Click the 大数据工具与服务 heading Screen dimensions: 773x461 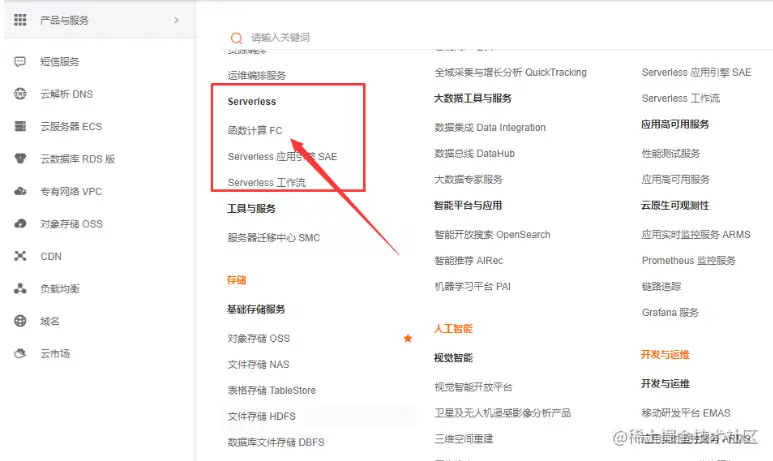(473, 98)
